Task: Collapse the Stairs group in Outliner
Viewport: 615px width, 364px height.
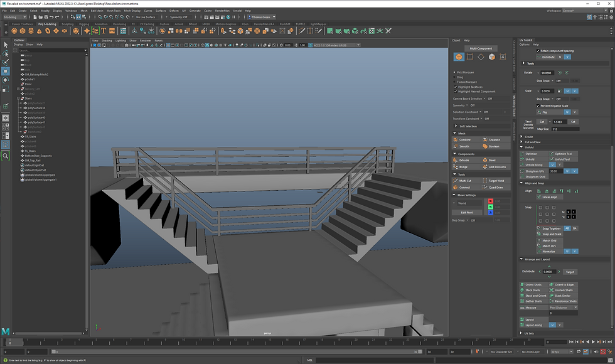Action: 18,99
